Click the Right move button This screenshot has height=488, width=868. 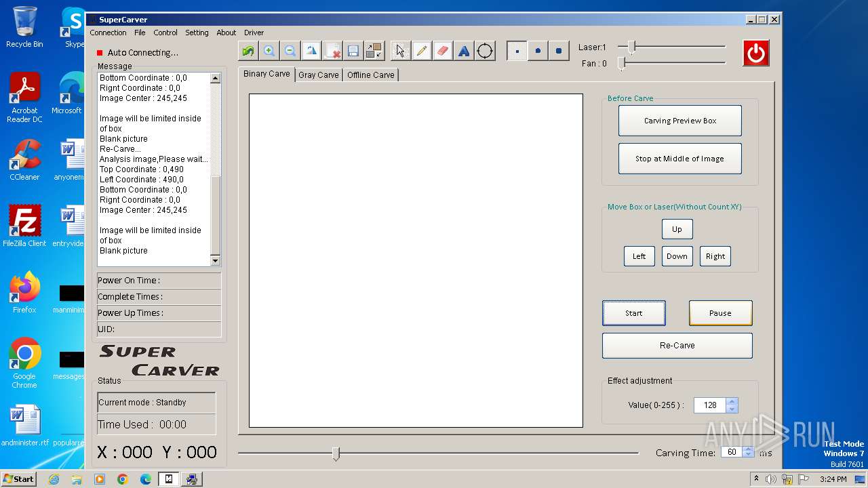[x=715, y=256]
